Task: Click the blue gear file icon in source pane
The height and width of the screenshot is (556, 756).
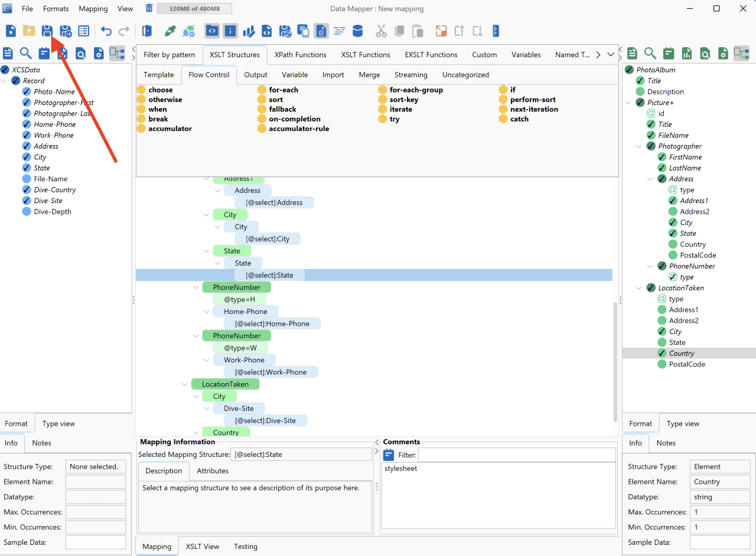Action: (99, 54)
